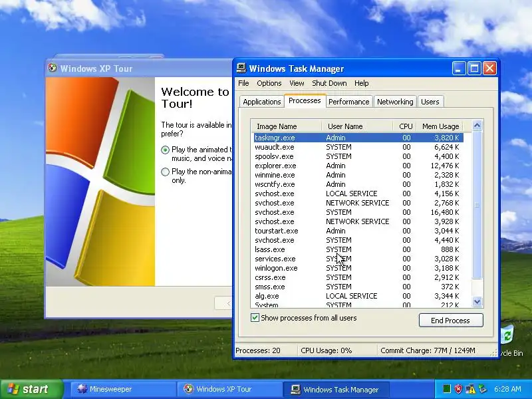This screenshot has width=532, height=399.
Task: Switch to the Applications tab
Action: click(261, 102)
